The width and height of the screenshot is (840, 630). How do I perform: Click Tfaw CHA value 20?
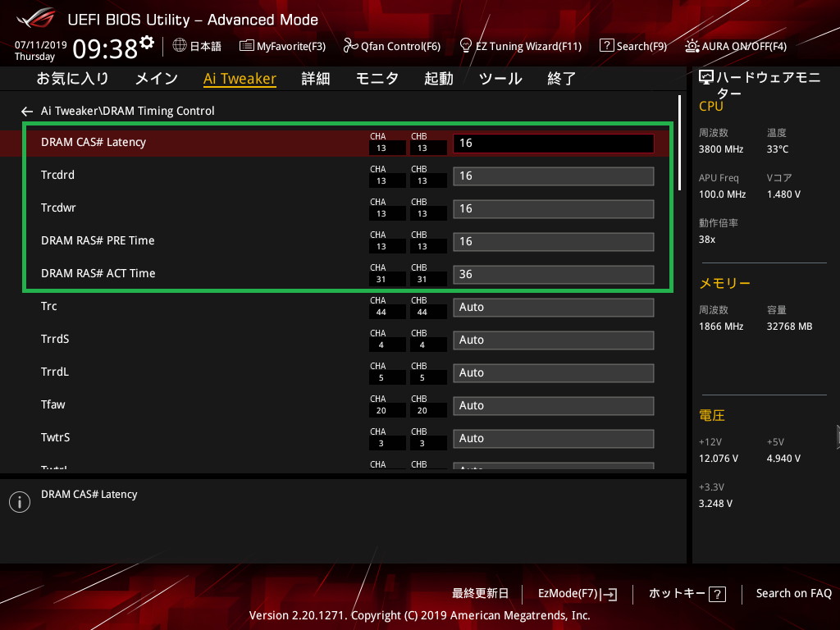coord(381,410)
